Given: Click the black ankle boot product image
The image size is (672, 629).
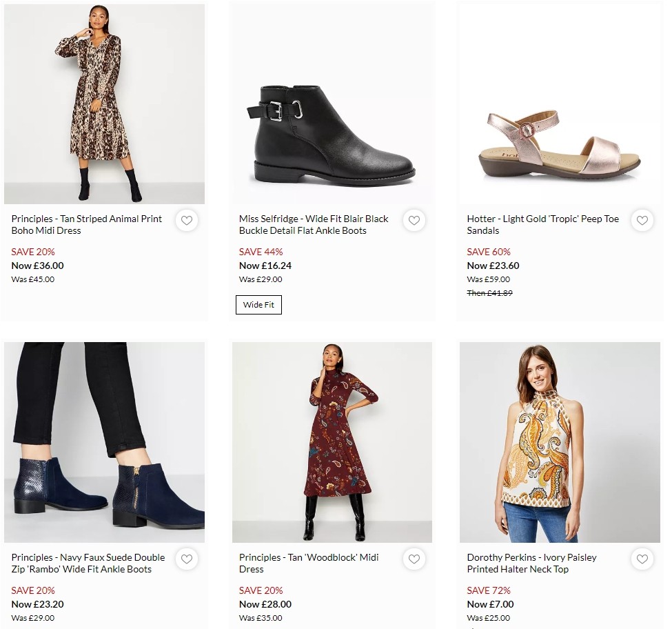Looking at the screenshot, I should tap(332, 103).
